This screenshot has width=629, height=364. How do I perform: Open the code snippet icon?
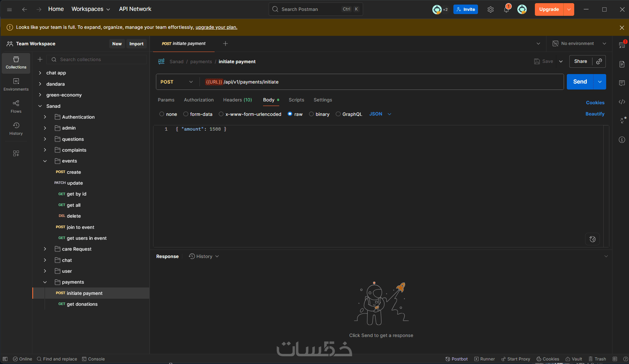click(622, 102)
